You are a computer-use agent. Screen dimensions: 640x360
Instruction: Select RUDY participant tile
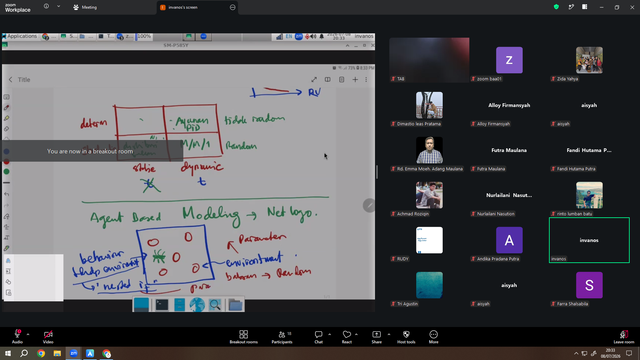pos(429,240)
